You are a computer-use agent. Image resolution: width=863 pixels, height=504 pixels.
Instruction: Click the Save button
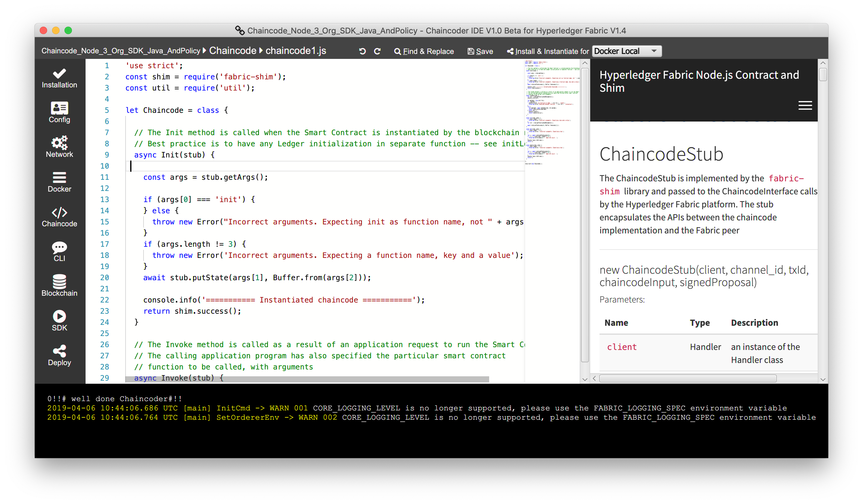click(480, 51)
